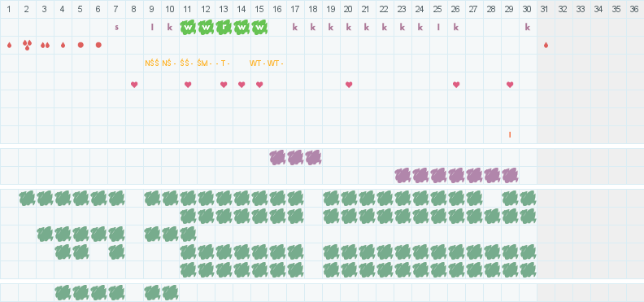Click the orange 'NŚŚ' cervix note on day 9
This screenshot has height=302, width=644.
[152, 63]
